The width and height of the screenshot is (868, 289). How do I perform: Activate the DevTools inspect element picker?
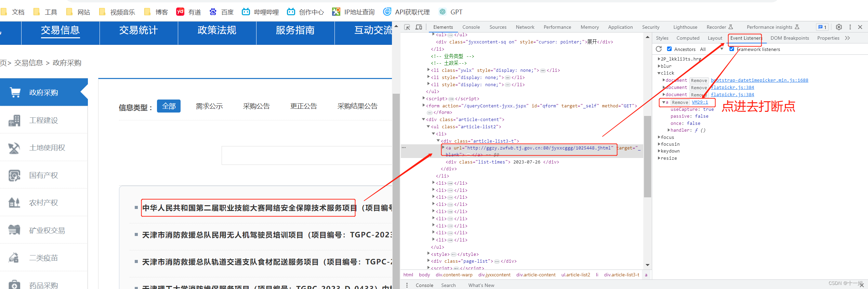tap(407, 27)
